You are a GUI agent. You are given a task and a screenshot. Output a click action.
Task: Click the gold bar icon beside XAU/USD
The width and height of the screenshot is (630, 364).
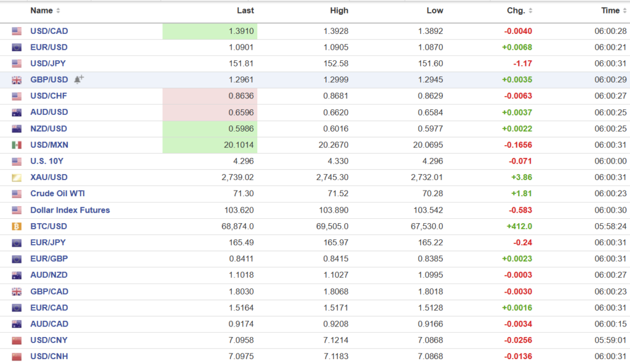pyautogui.click(x=17, y=178)
